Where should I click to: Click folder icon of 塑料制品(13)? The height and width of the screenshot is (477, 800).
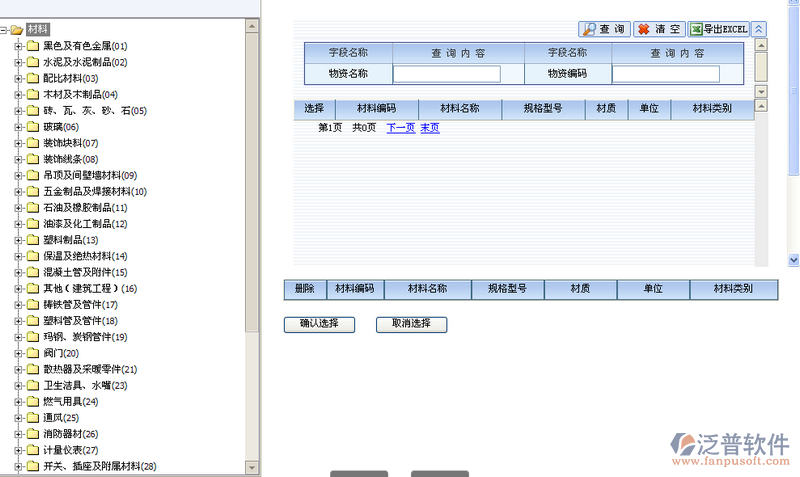[x=33, y=240]
